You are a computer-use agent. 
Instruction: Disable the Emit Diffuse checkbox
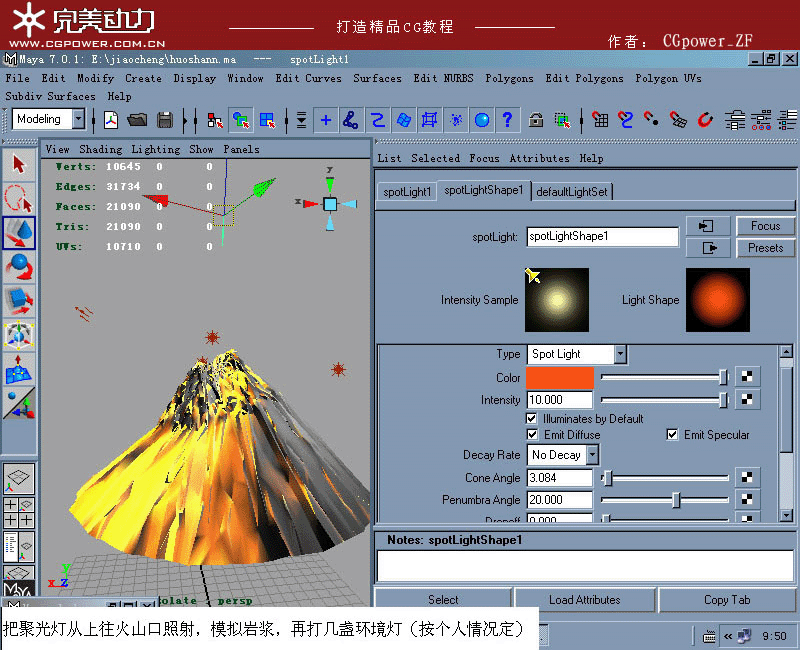pyautogui.click(x=534, y=435)
